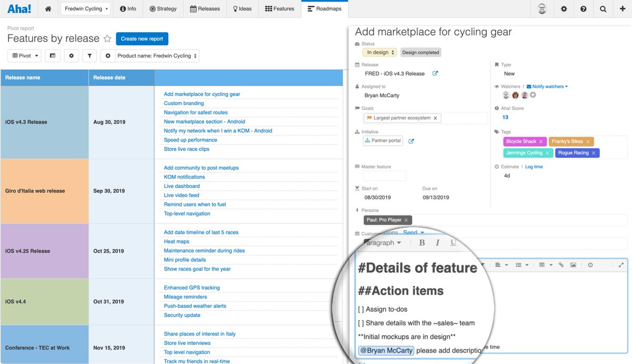Remove Largest partner ecosystem goal
Screen dimensions: 632x364
click(x=435, y=118)
